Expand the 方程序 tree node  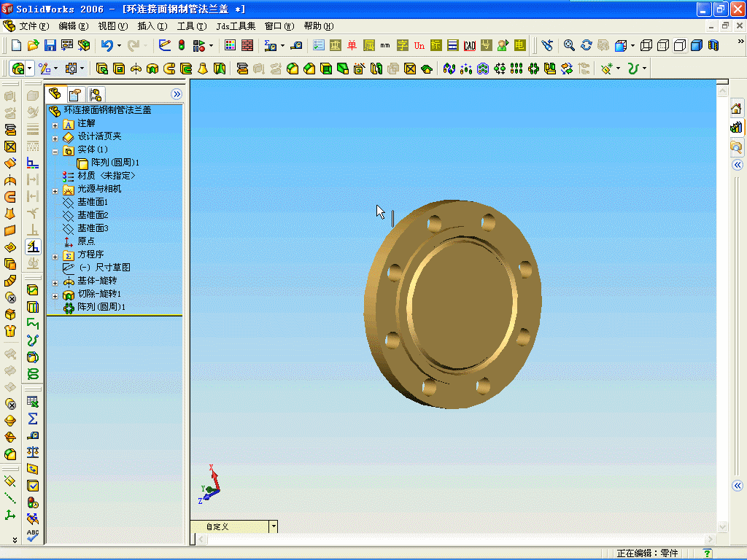[x=55, y=257]
